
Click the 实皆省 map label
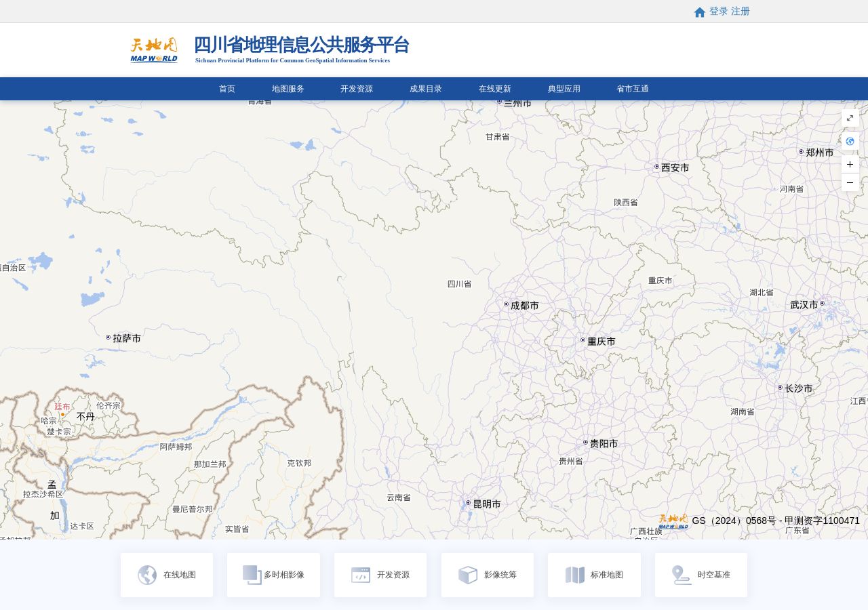coord(237,529)
